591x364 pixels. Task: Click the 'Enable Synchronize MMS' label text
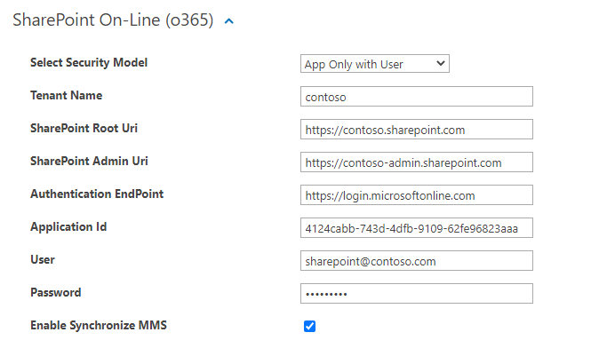click(x=98, y=326)
